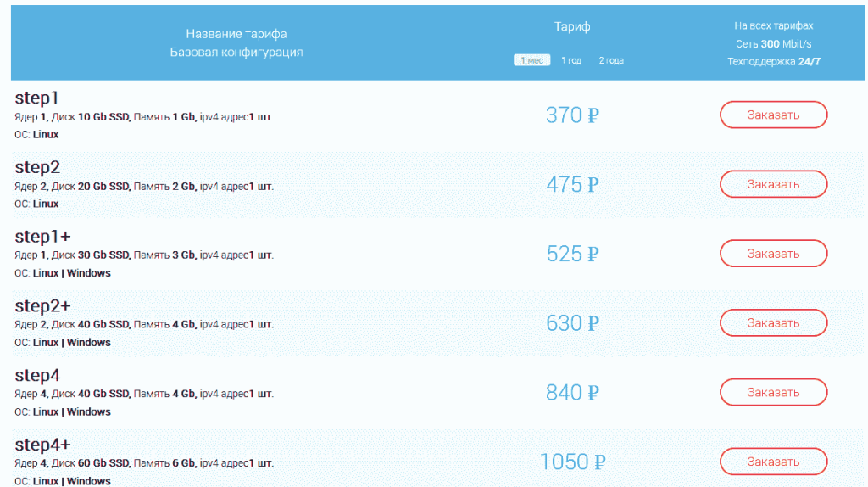
Task: Order the step4+ plan for 1050 ₽
Action: point(773,462)
